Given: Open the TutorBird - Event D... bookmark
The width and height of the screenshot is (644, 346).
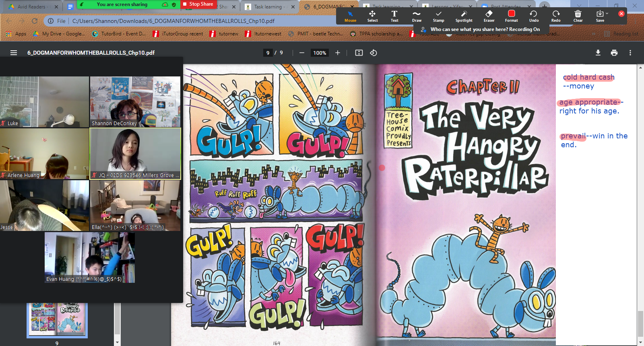Looking at the screenshot, I should tap(119, 34).
